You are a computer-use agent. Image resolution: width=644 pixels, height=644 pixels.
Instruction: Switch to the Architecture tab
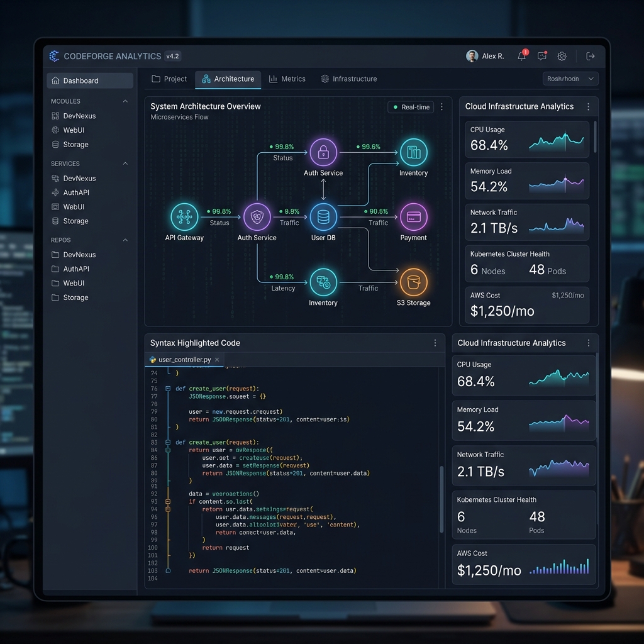(x=228, y=79)
